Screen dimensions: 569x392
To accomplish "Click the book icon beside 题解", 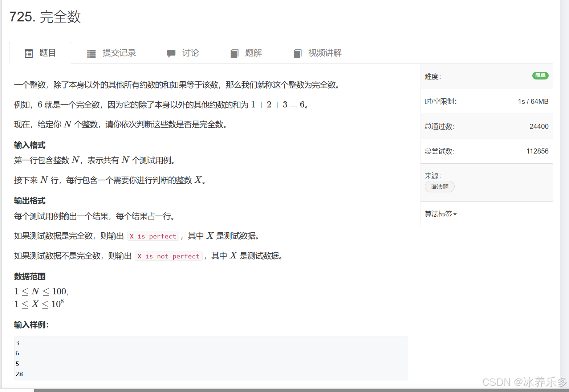I will coord(234,53).
